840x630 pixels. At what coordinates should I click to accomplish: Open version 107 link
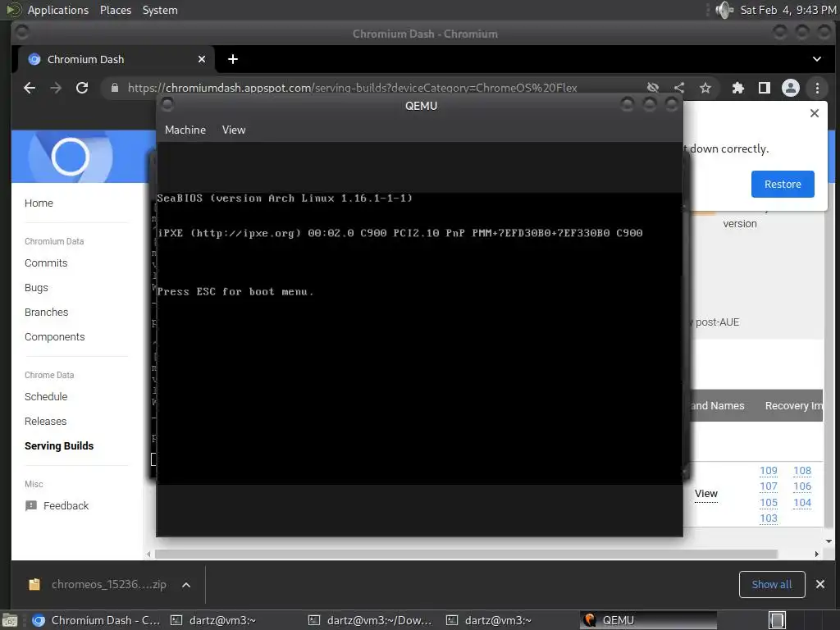(x=768, y=486)
